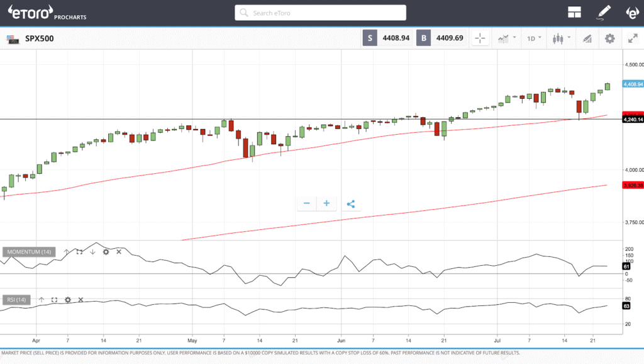Click the current price tag 4,408.94

(x=633, y=84)
